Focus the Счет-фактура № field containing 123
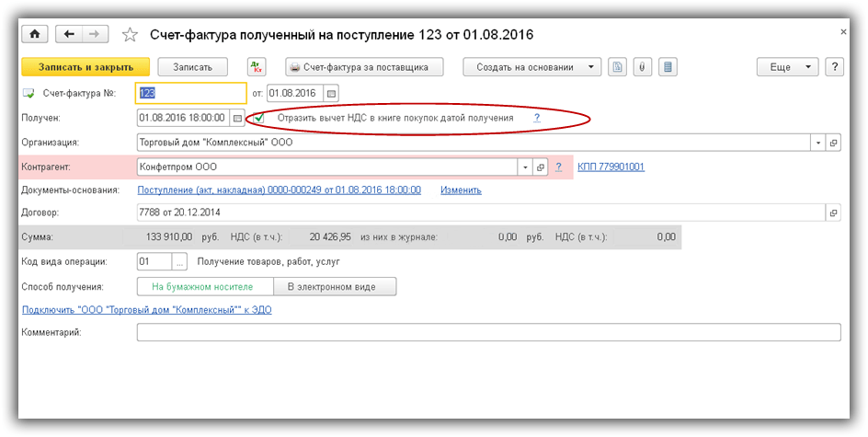 (x=191, y=94)
